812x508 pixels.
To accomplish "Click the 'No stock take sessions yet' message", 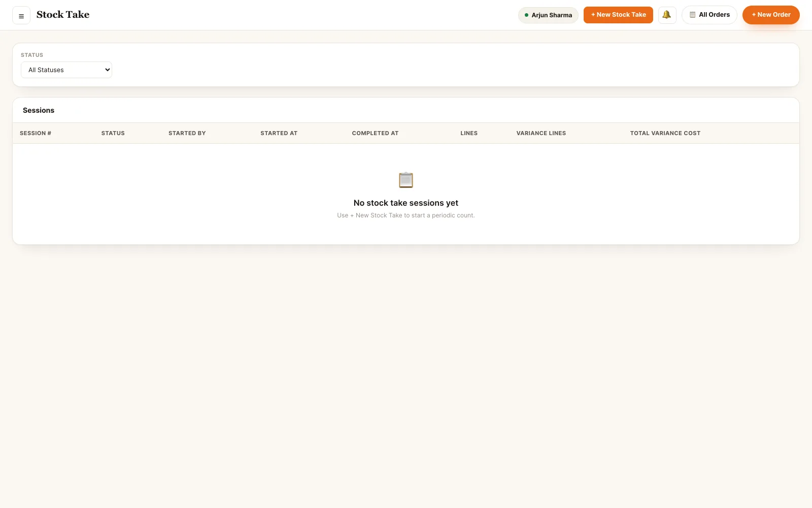I will click(x=406, y=203).
